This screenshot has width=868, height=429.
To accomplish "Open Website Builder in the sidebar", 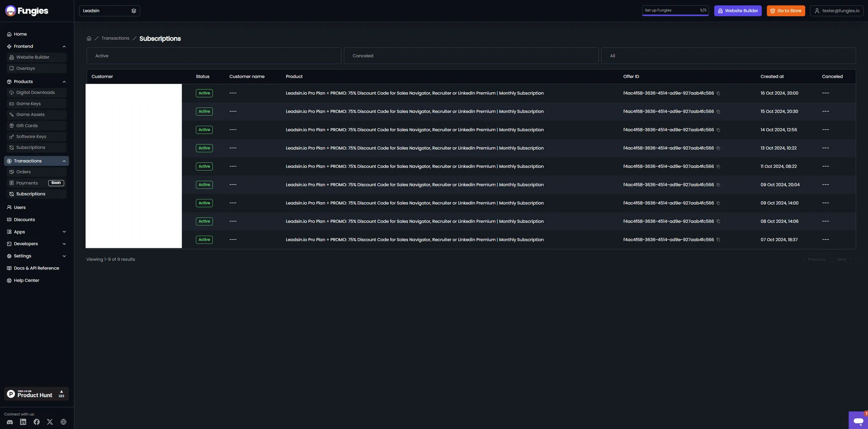I will point(37,57).
